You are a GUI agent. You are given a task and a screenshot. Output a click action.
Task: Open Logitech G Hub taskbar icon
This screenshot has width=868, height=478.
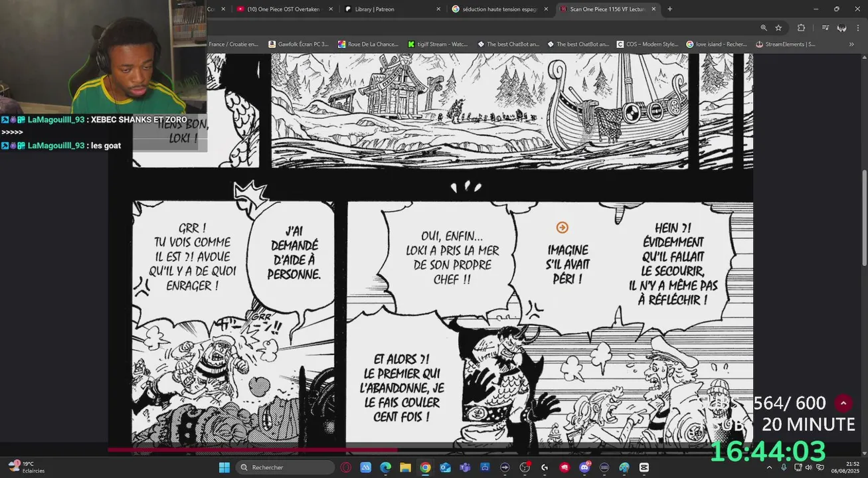click(545, 467)
